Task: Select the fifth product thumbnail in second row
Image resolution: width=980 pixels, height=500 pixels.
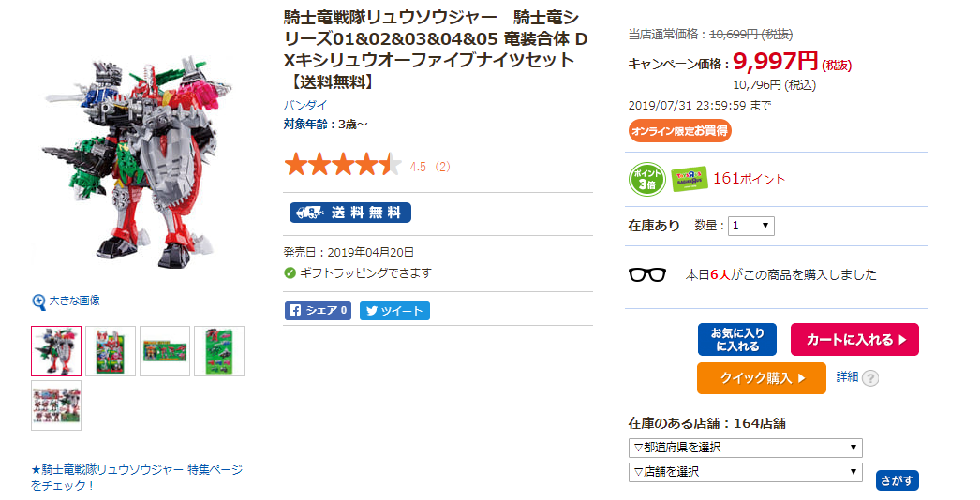Action: [56, 405]
